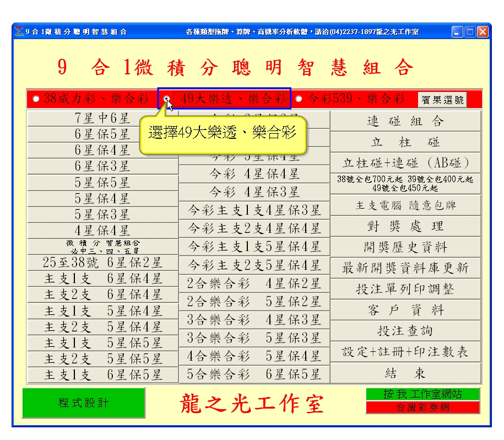Open the green 按我 工作室網站 link

tap(422, 394)
